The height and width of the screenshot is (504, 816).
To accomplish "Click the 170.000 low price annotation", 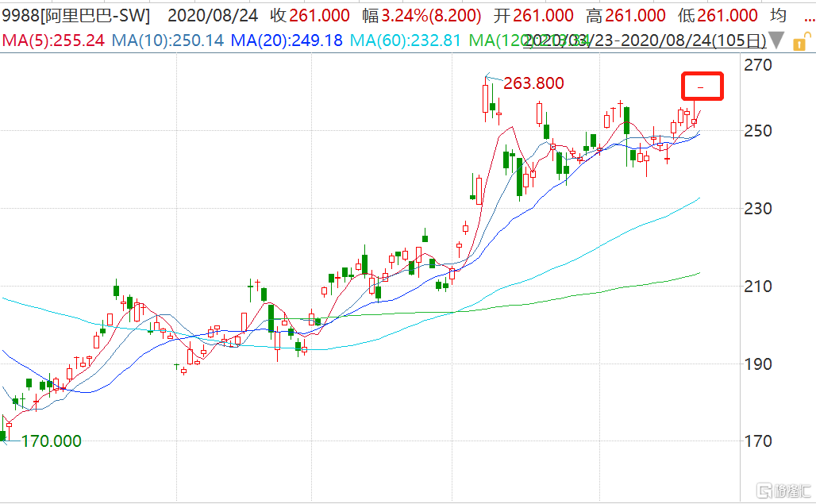I will point(51,441).
